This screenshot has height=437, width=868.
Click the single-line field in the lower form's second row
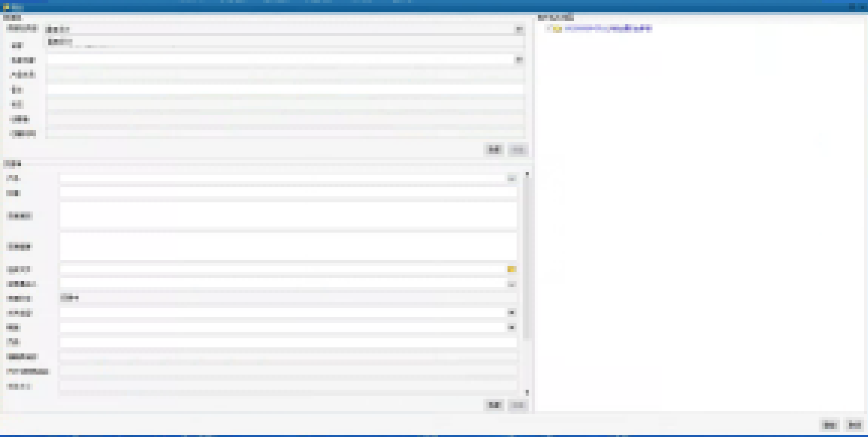click(288, 192)
